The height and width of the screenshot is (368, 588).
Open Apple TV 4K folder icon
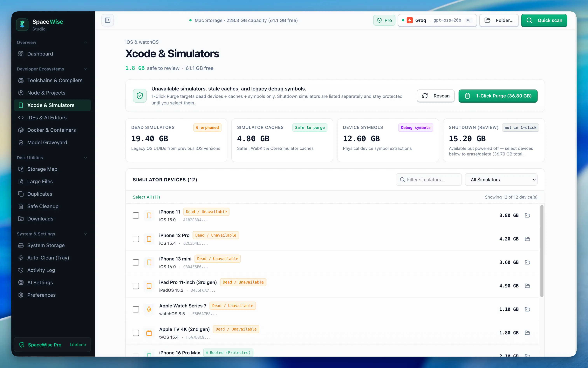pyautogui.click(x=527, y=333)
